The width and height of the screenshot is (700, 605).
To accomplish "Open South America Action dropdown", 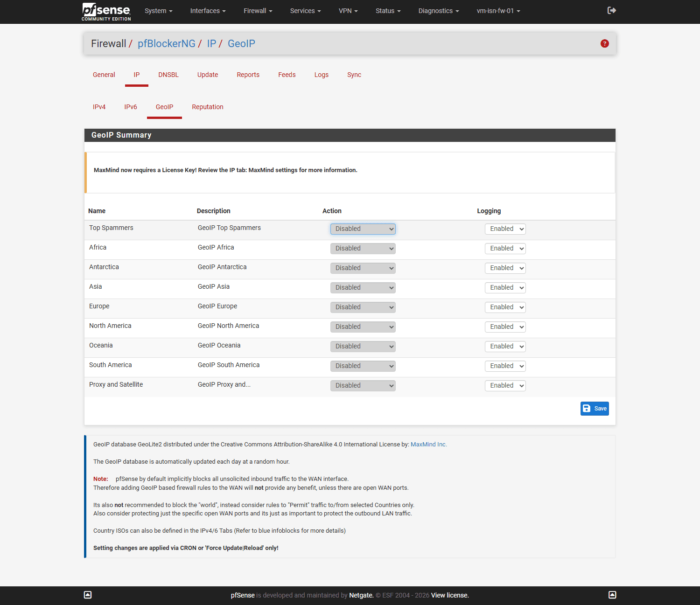I will 363,366.
